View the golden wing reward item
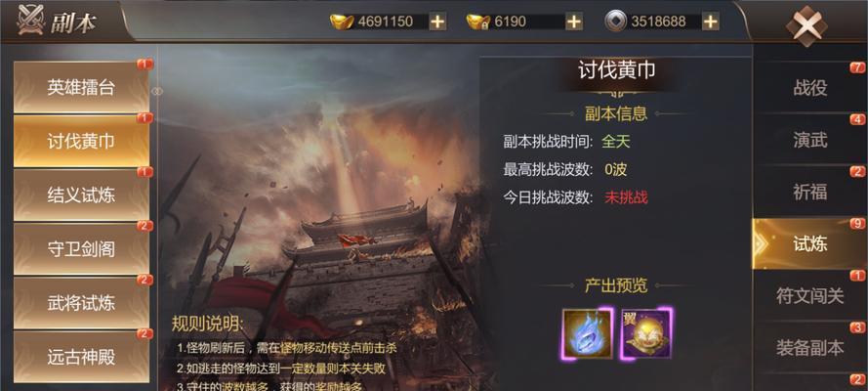Viewport: 868px width, 391px height. [x=646, y=333]
